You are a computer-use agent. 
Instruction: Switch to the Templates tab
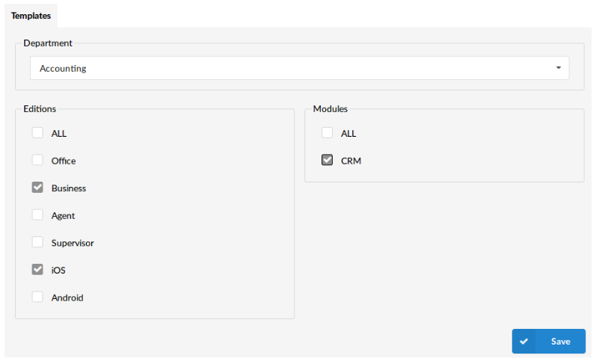[x=31, y=16]
